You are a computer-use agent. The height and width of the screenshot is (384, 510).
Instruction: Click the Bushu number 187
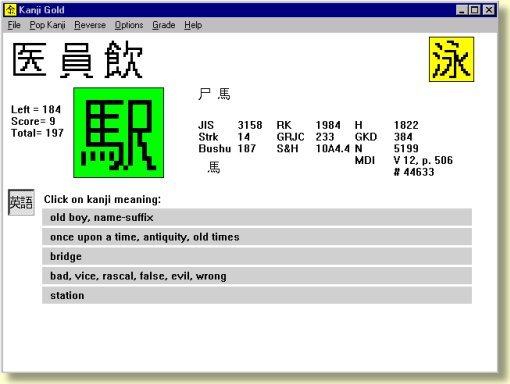(x=247, y=148)
